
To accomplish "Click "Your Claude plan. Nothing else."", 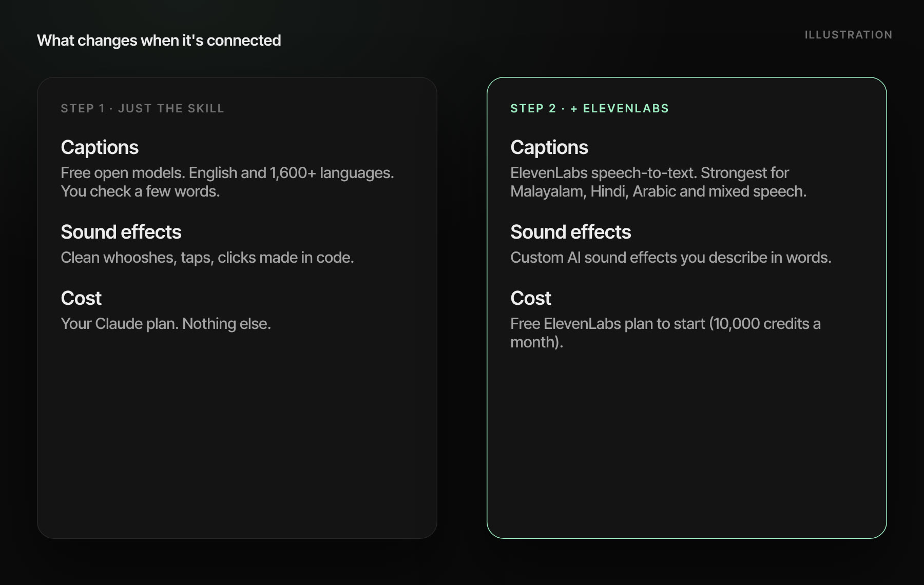I will pyautogui.click(x=166, y=324).
